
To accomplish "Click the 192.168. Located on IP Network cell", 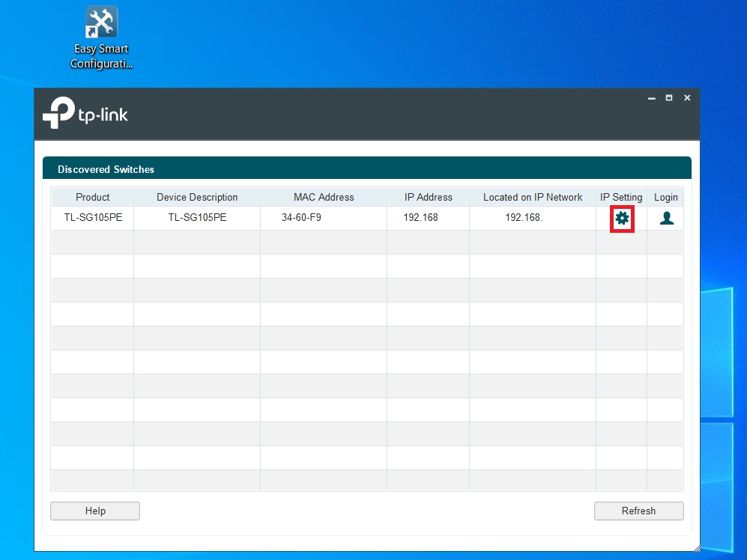I will [533, 218].
